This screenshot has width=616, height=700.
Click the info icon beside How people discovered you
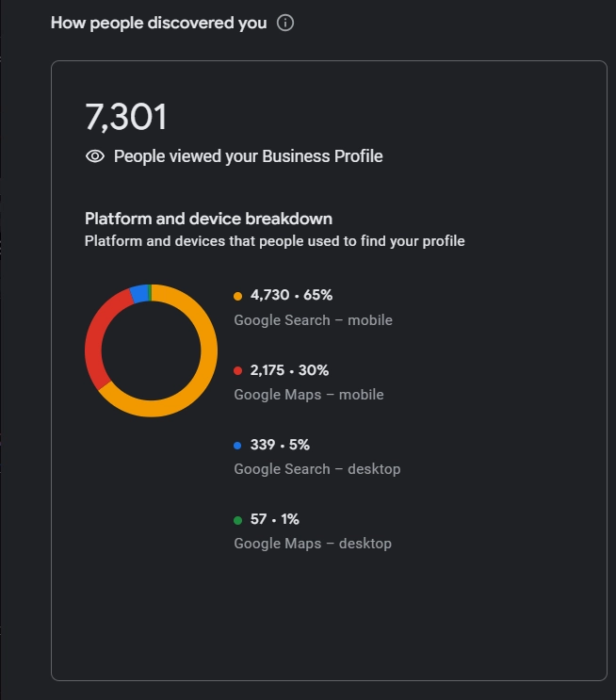point(285,23)
